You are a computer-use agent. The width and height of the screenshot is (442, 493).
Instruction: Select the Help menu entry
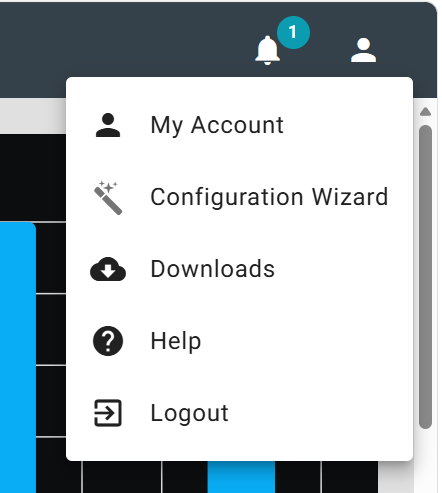click(x=239, y=341)
